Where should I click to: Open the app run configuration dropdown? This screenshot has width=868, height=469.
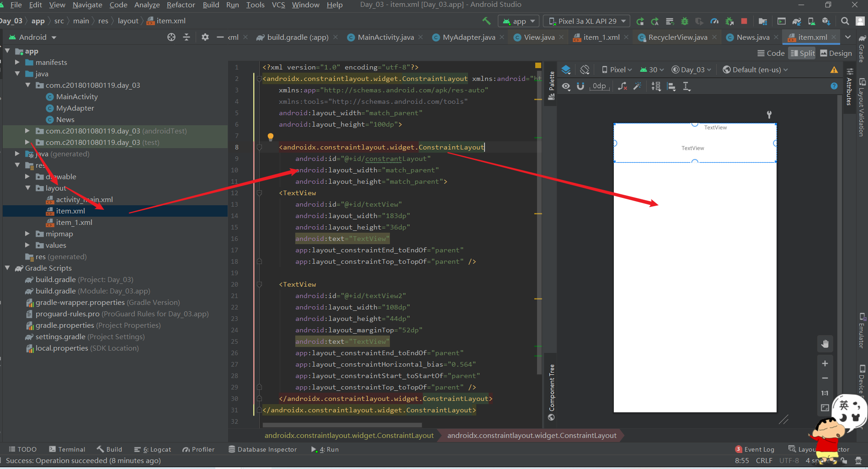point(519,21)
